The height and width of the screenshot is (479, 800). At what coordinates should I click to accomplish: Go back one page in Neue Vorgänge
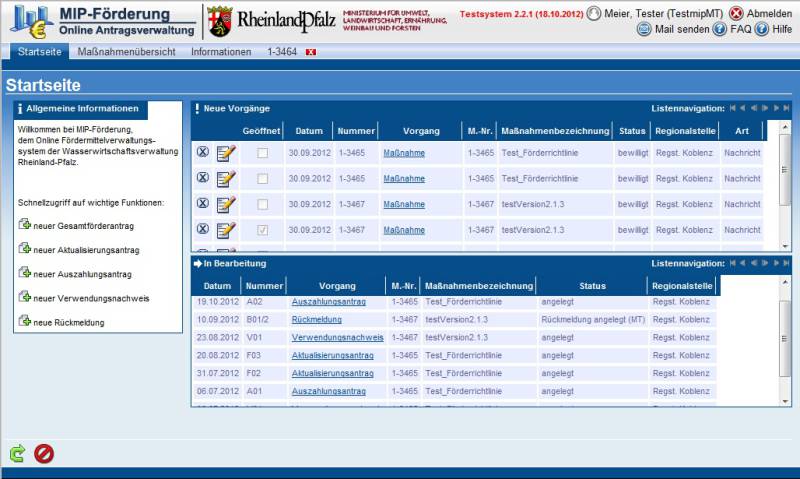point(743,108)
